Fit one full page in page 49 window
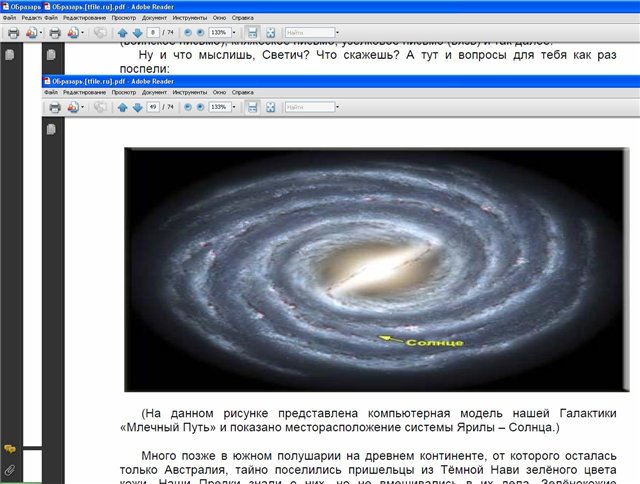This screenshot has height=484, width=640. click(270, 107)
